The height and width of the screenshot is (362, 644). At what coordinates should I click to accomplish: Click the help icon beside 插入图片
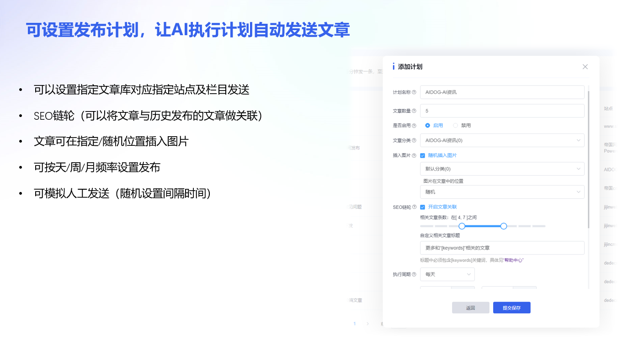tap(414, 156)
